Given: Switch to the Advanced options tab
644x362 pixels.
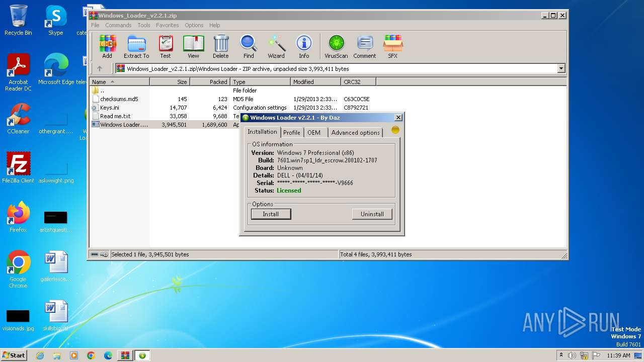Looking at the screenshot, I should pos(356,132).
